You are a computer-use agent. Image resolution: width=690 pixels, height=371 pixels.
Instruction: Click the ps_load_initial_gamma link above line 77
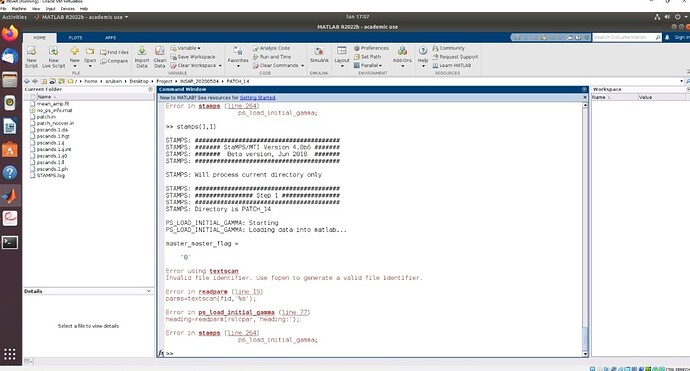236,312
